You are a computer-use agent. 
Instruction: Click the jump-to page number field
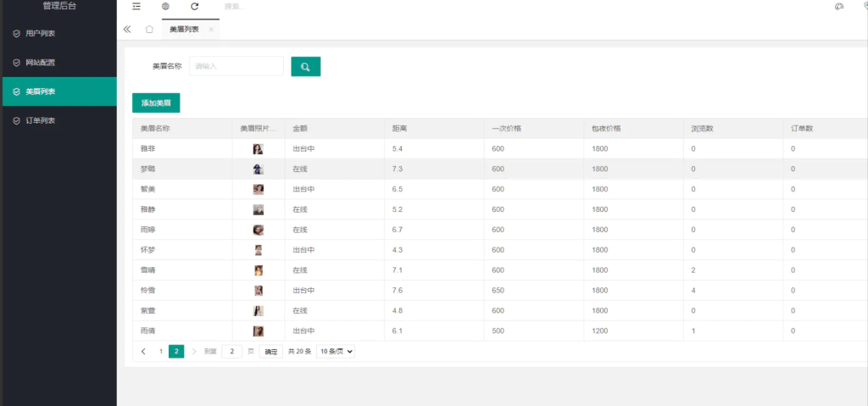[232, 351]
